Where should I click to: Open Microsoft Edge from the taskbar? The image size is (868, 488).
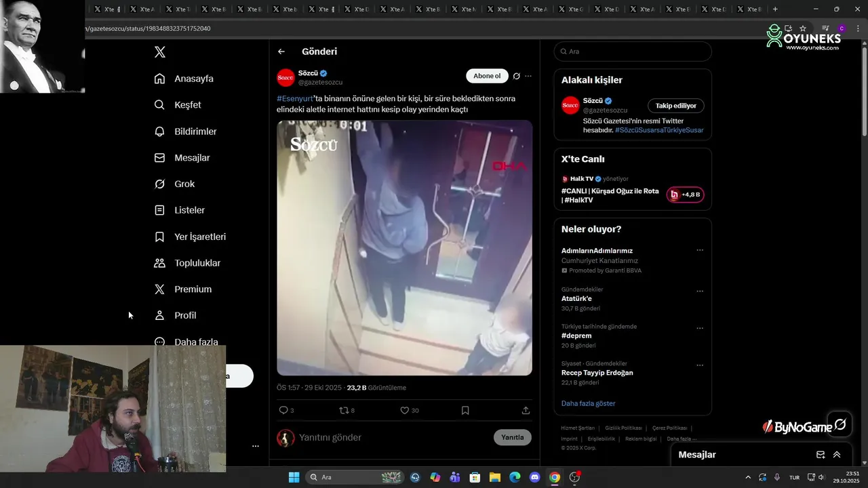click(515, 477)
